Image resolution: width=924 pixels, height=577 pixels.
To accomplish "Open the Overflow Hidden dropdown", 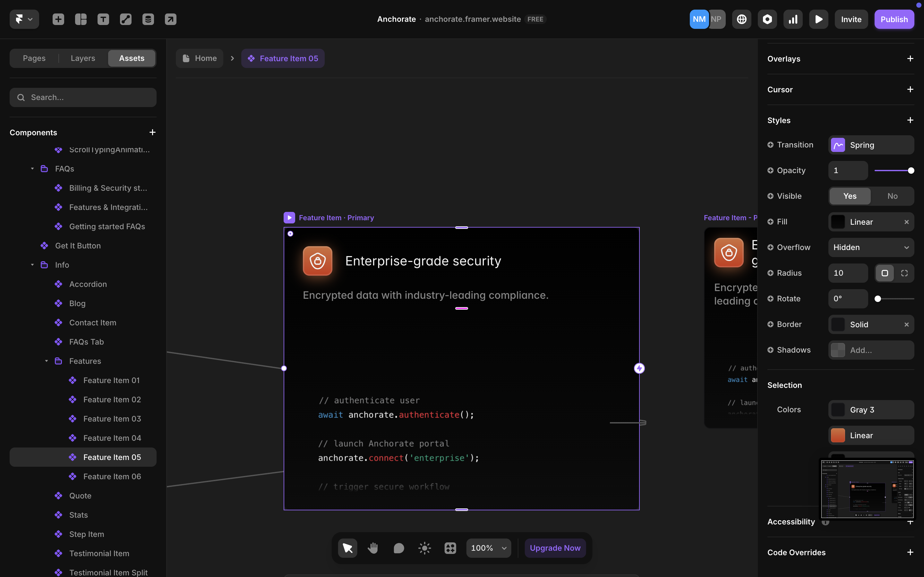I will [x=871, y=247].
